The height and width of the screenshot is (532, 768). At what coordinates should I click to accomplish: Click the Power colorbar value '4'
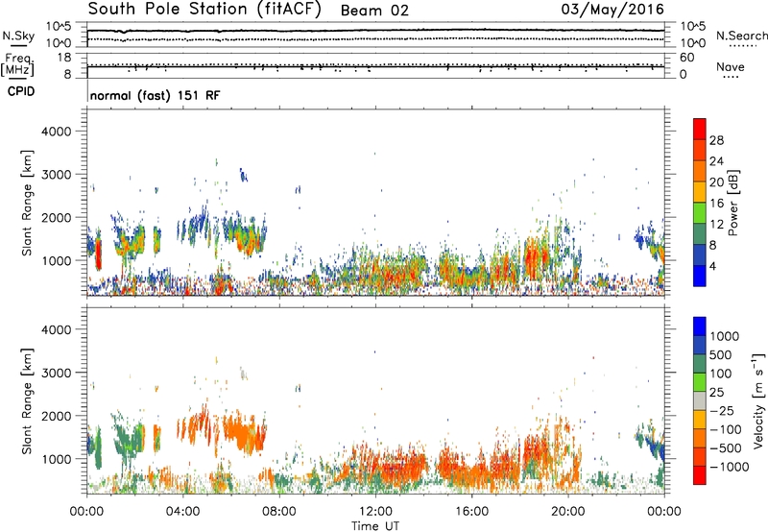tap(713, 266)
